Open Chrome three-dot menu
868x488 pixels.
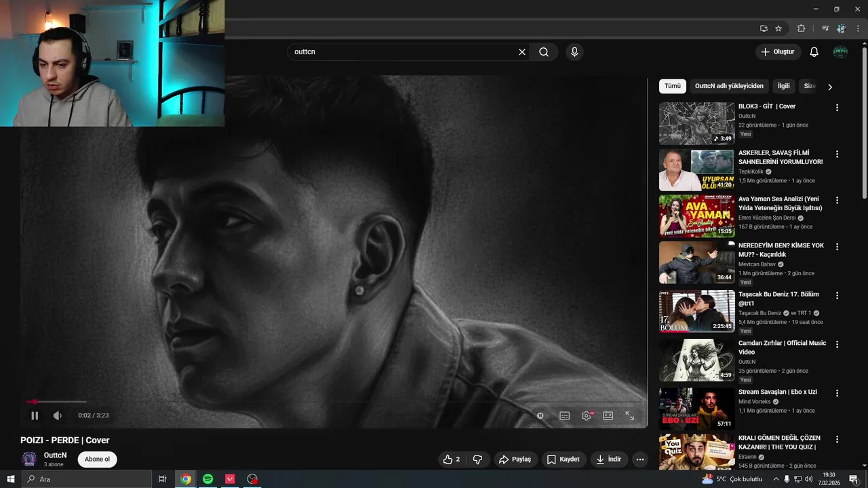point(858,28)
